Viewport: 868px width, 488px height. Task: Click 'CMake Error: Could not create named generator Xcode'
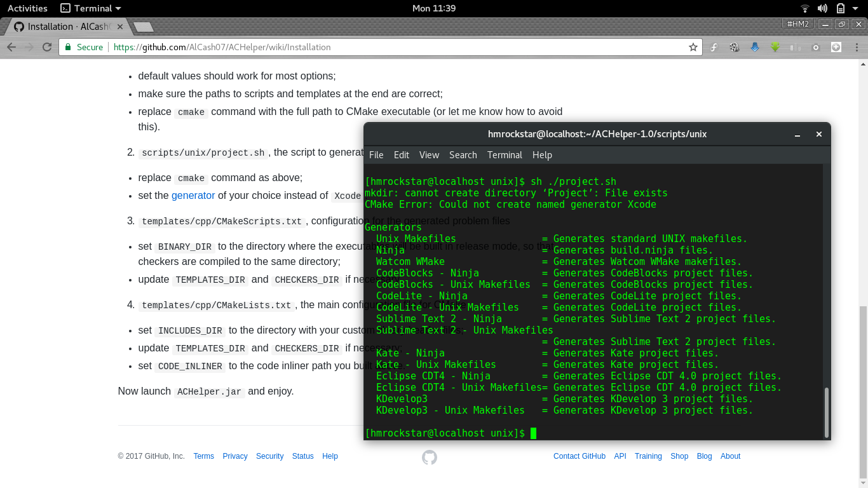coord(510,205)
